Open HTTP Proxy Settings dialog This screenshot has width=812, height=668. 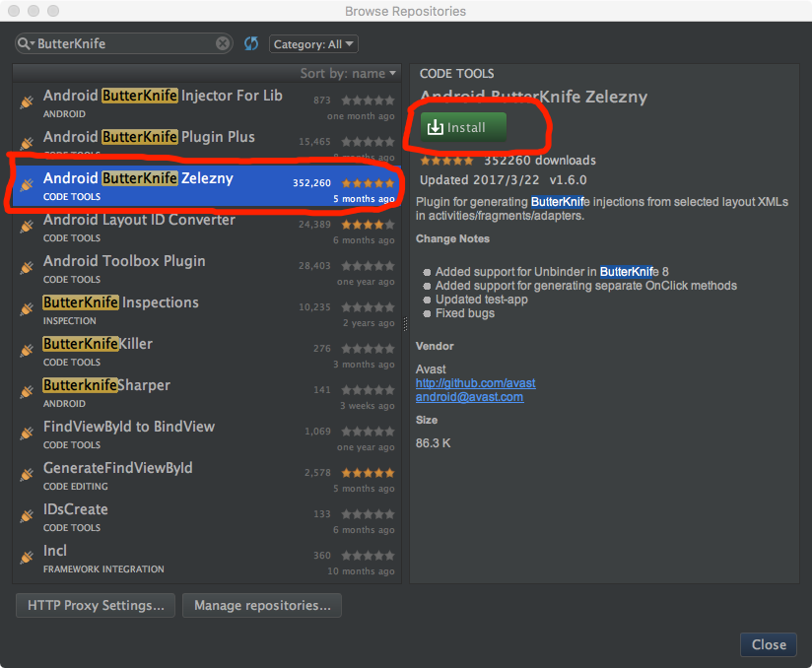[96, 605]
